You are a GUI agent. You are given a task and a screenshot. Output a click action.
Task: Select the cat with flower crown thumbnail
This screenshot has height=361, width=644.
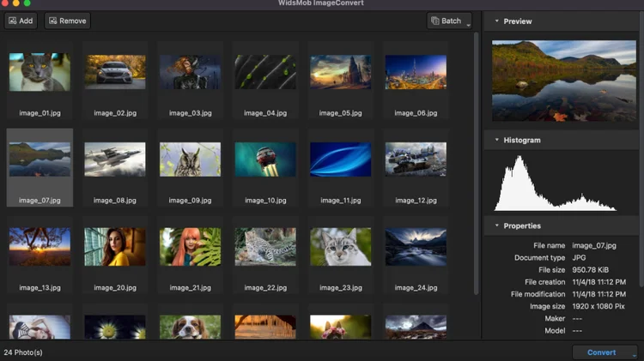point(341,327)
